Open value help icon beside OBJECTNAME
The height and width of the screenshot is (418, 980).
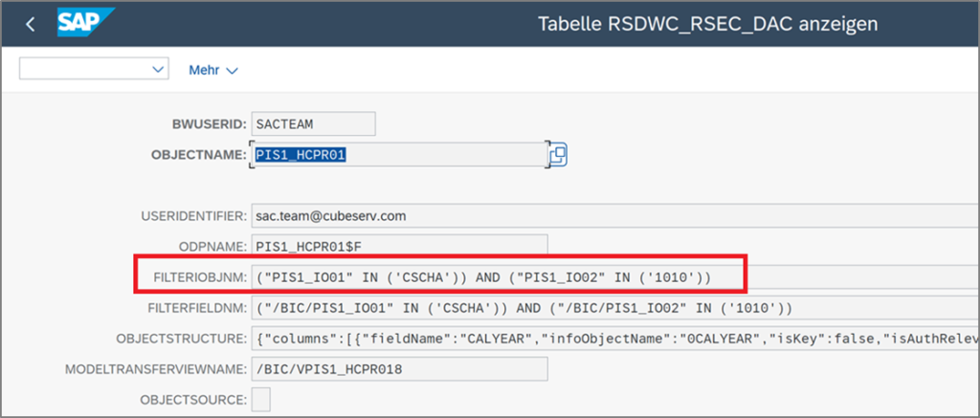(558, 155)
